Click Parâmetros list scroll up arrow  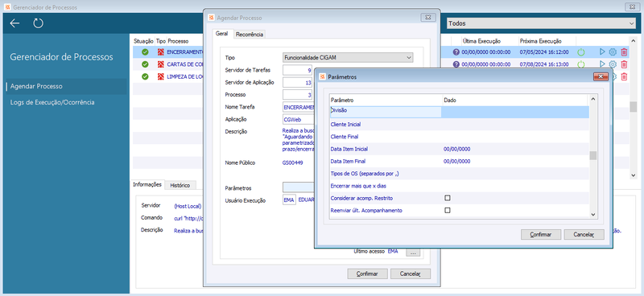(x=593, y=99)
